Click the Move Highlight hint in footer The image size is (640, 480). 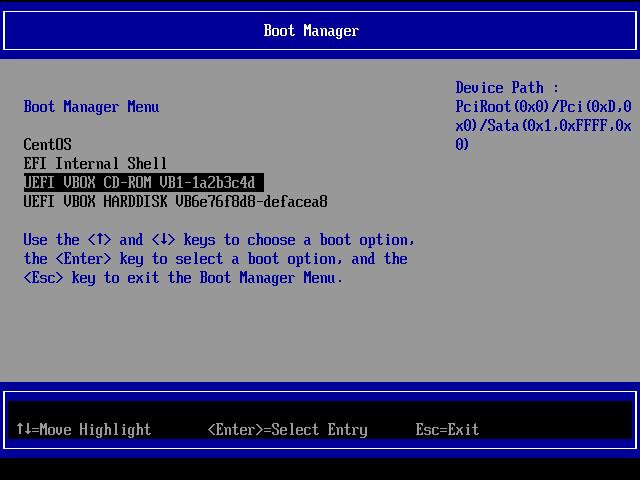[84, 429]
